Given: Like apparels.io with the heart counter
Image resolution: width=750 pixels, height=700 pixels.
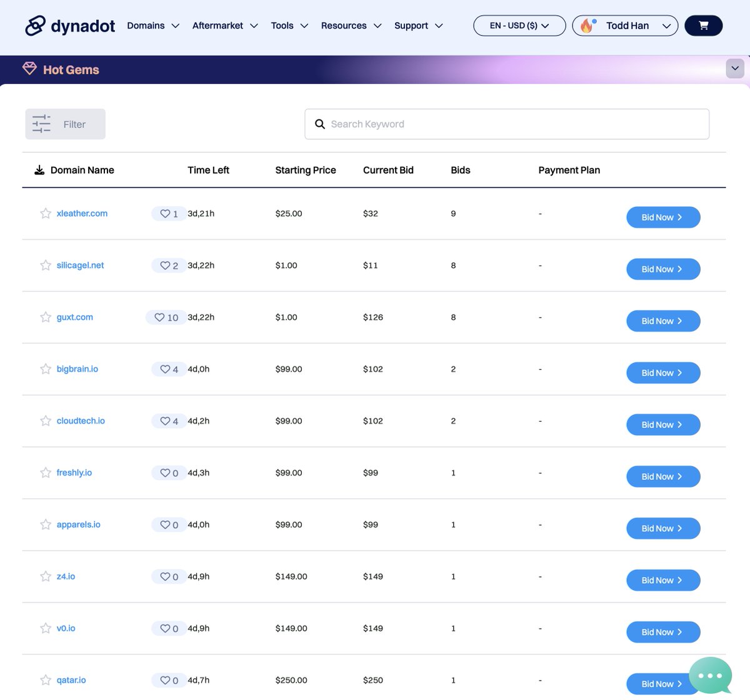Looking at the screenshot, I should coord(169,525).
